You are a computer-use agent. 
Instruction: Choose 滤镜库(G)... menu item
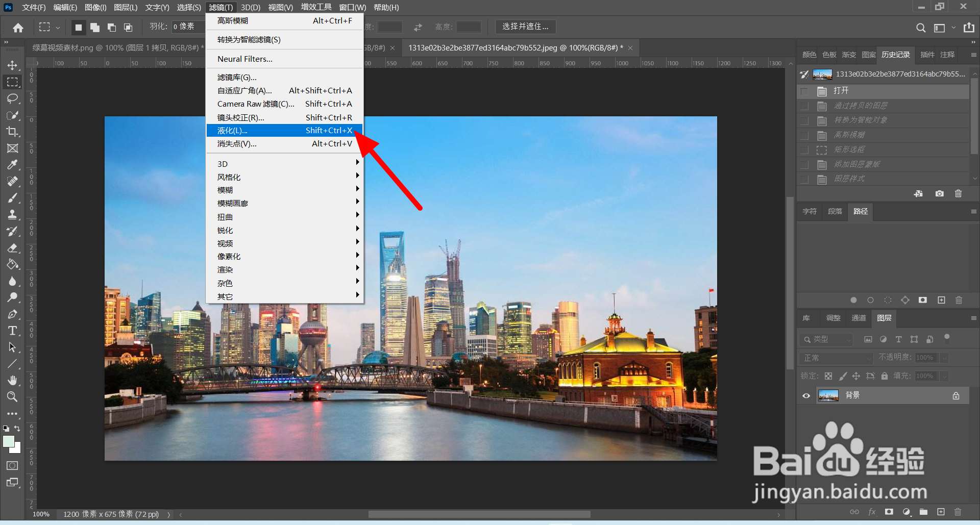[x=284, y=78]
